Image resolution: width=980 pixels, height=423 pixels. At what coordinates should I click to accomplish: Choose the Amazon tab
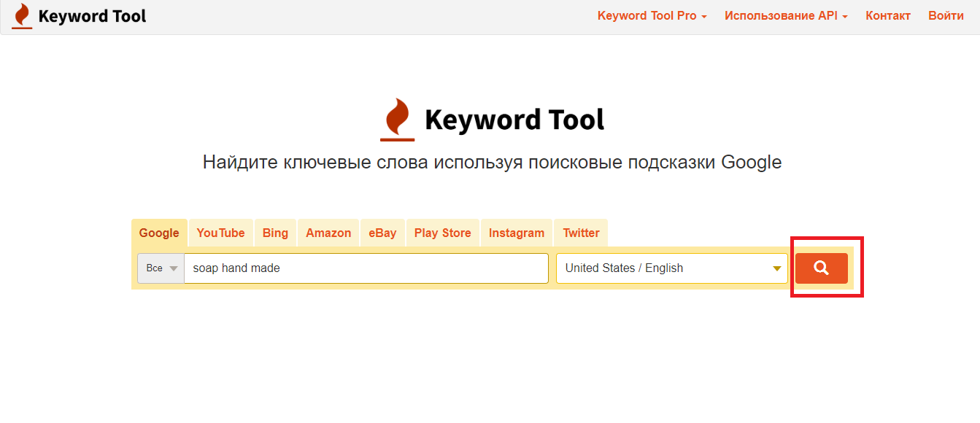pyautogui.click(x=328, y=233)
